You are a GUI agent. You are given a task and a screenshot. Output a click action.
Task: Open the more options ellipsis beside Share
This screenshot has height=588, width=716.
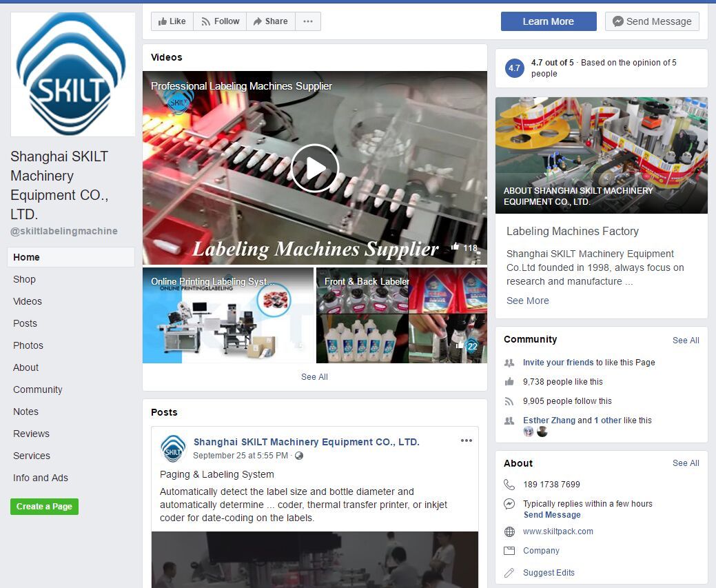pos(308,21)
